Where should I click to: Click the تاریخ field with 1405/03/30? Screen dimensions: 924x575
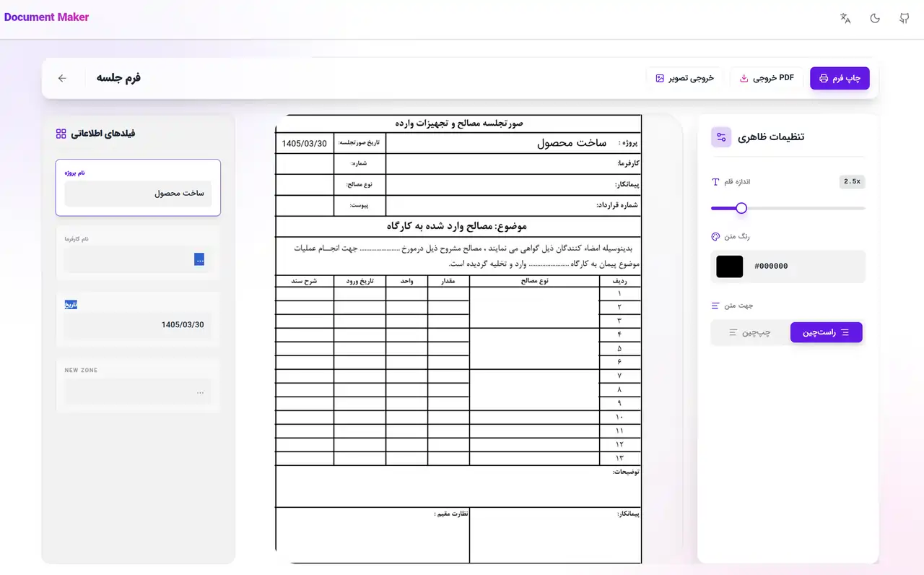pyautogui.click(x=138, y=325)
